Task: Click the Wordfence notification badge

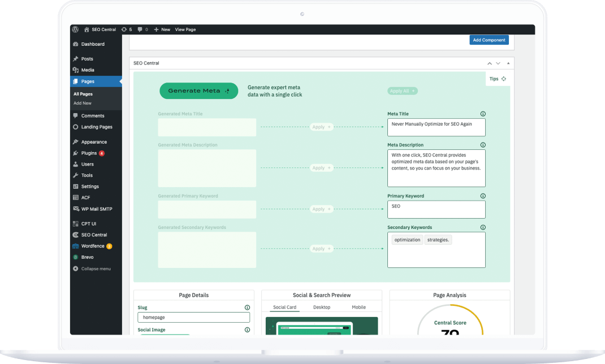Action: point(109,246)
